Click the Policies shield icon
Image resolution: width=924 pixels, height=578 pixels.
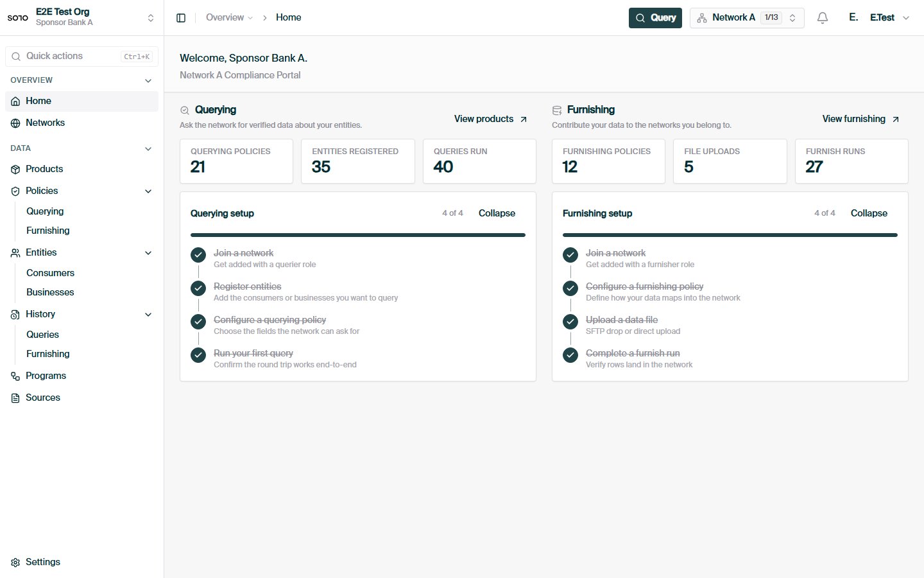(15, 191)
